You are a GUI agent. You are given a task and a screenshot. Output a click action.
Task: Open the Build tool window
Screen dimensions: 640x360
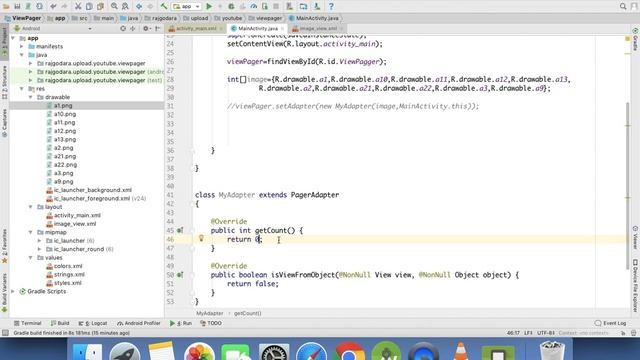(x=60, y=323)
